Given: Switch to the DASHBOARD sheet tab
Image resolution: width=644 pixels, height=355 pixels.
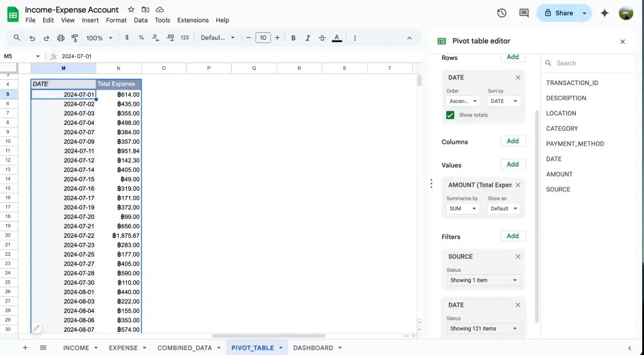Looking at the screenshot, I should click(313, 348).
